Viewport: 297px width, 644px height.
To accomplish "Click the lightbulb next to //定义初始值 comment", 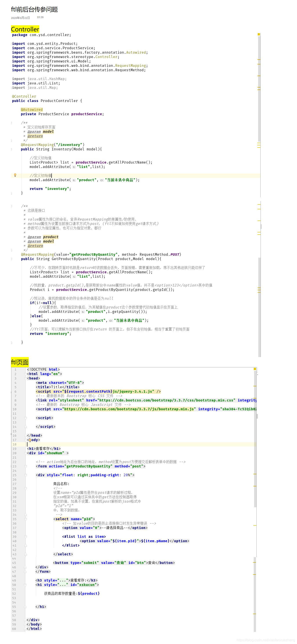I will coord(15,175).
